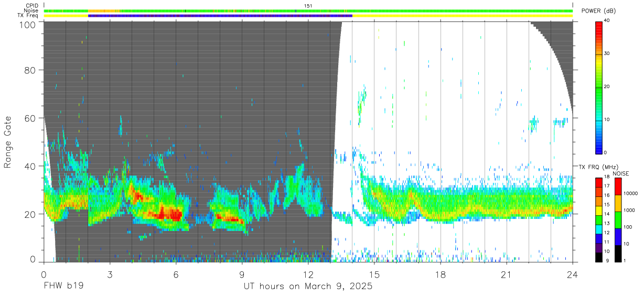Click the 'POWER (dB)' colorbar title
644x297 pixels.
598,11
